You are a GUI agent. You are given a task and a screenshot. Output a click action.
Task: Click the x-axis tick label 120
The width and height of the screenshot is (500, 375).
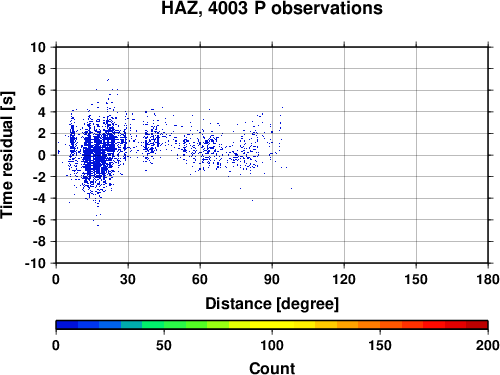[x=344, y=279]
